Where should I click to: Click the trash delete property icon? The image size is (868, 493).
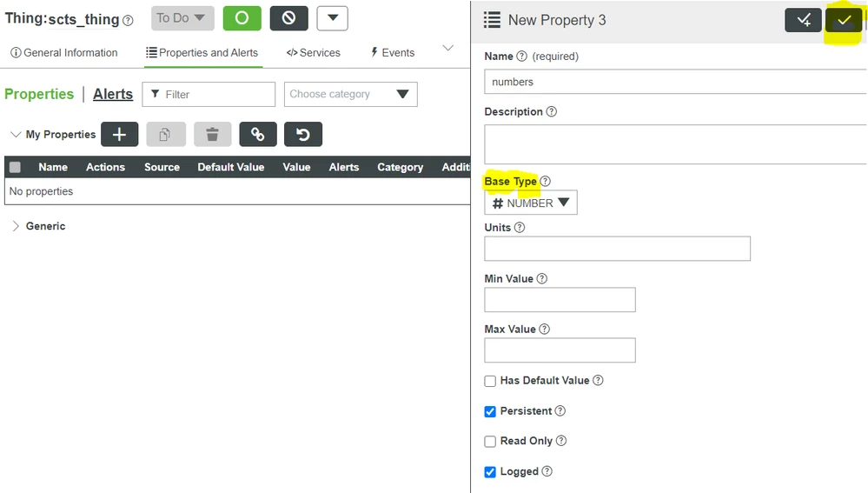(x=213, y=135)
